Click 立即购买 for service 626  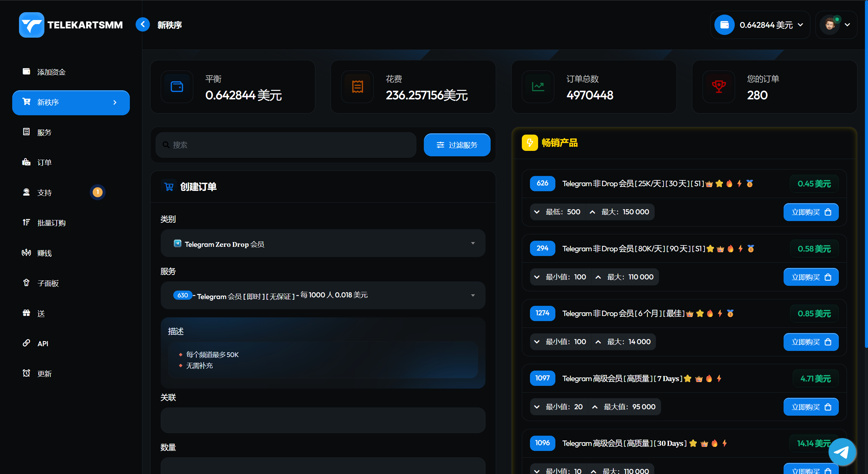tap(811, 212)
